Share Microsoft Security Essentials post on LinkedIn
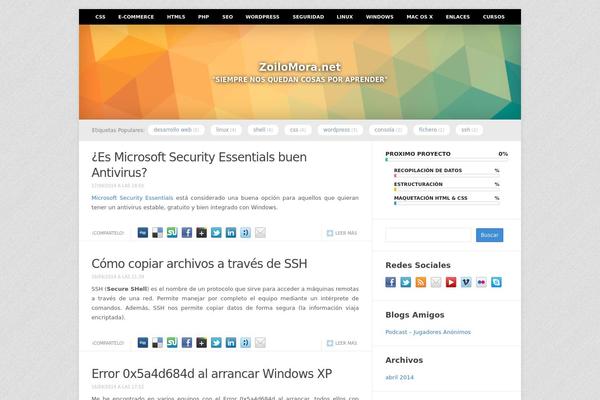600x400 pixels. point(231,232)
